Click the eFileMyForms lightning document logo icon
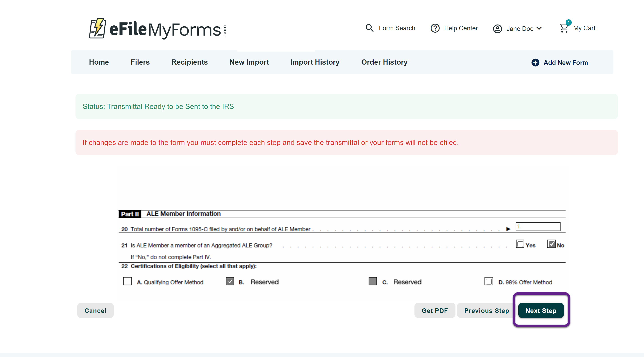This screenshot has height=357, width=644. point(98,29)
